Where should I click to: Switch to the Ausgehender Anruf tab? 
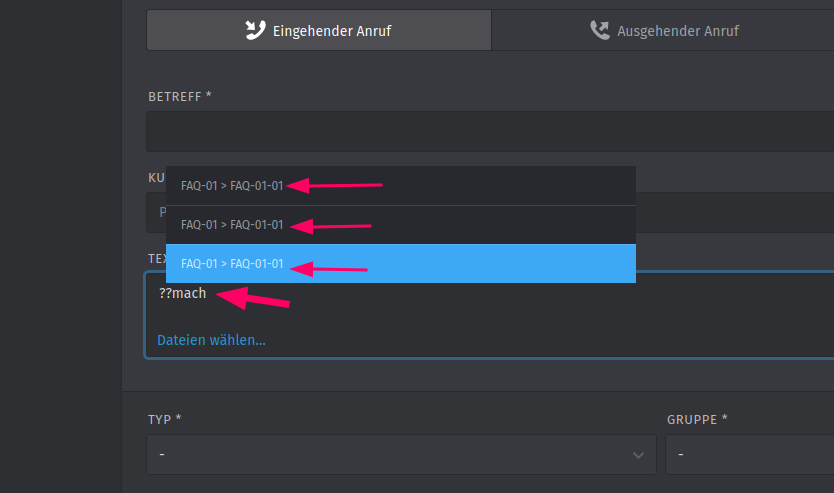663,30
